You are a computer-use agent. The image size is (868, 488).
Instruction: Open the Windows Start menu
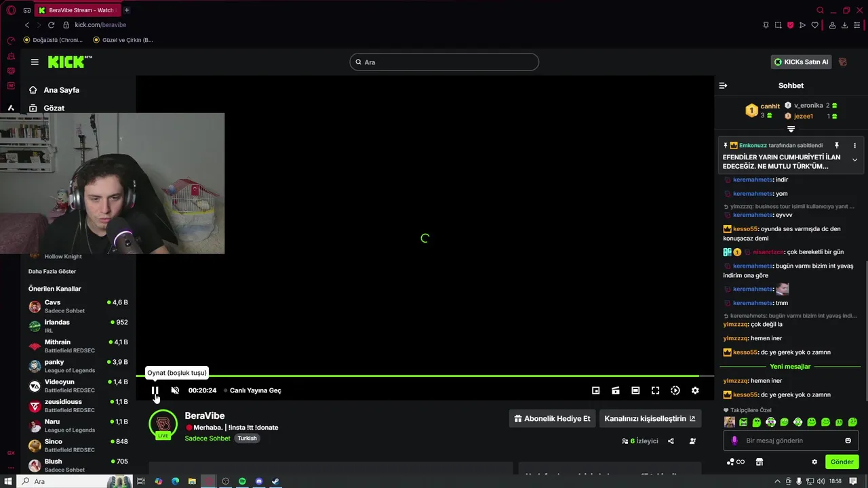(8, 481)
